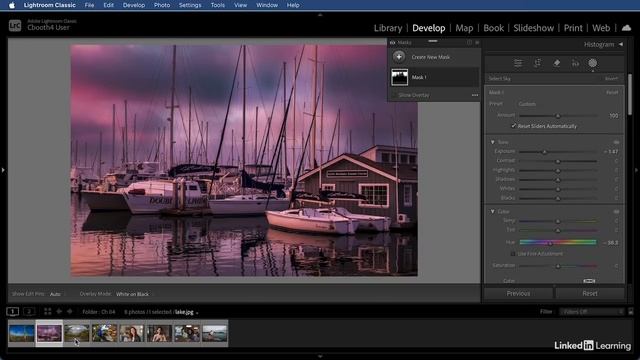
Task: Select the Mask 1 thumbnail in Masks panel
Action: (x=399, y=77)
